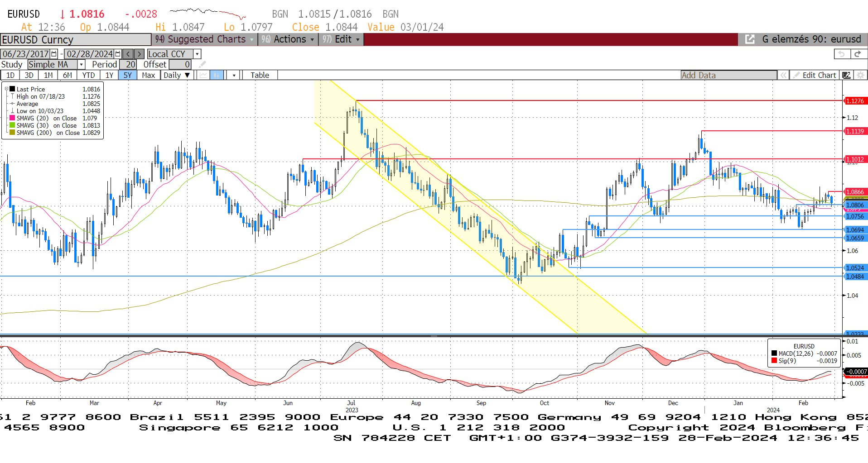Select the 1D time range tab

10,75
